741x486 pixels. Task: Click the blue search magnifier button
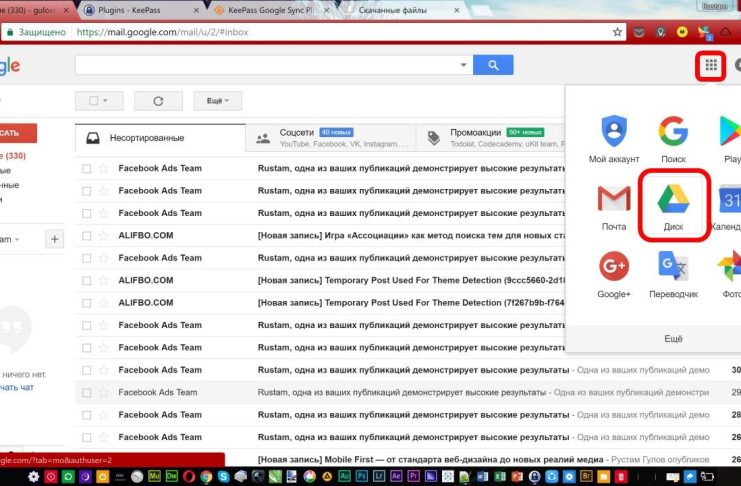tap(493, 65)
